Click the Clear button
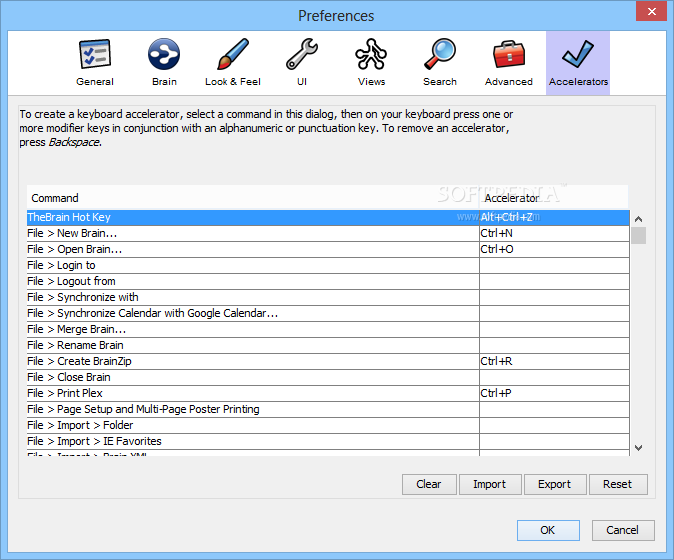 429,484
